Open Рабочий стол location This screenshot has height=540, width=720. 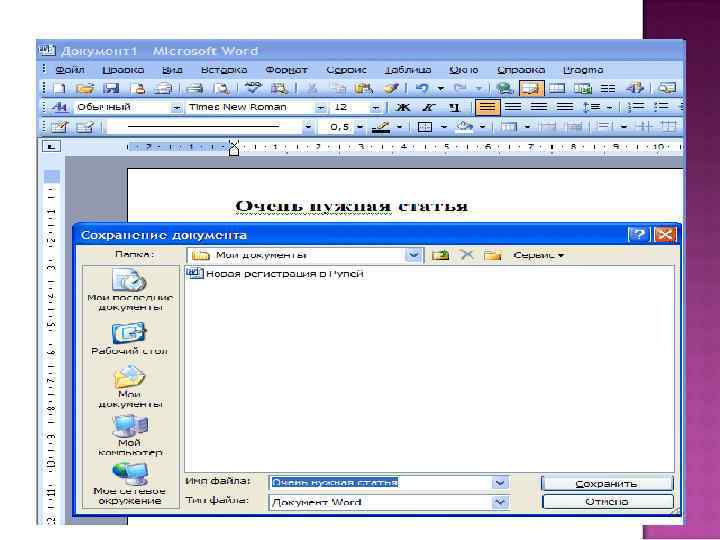click(x=129, y=339)
